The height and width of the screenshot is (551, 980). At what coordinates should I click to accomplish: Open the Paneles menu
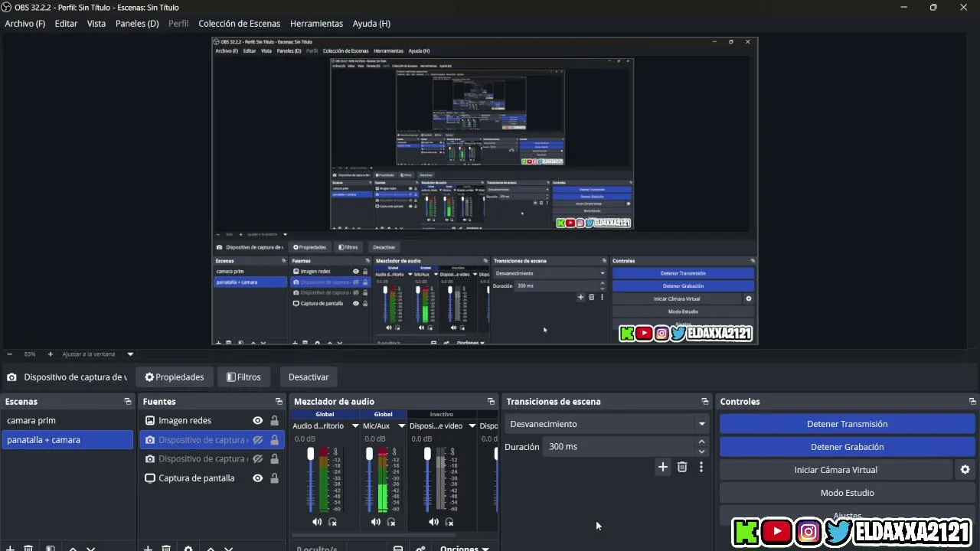pos(137,24)
